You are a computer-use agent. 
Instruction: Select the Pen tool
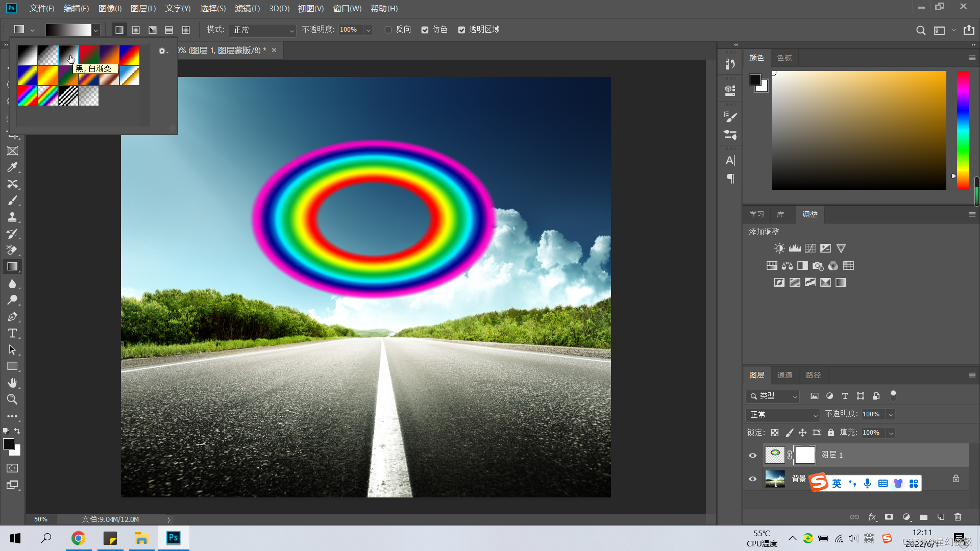(12, 317)
